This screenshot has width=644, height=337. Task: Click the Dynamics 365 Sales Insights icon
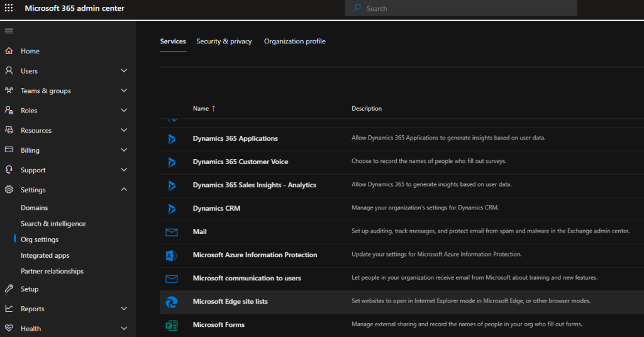pyautogui.click(x=172, y=185)
